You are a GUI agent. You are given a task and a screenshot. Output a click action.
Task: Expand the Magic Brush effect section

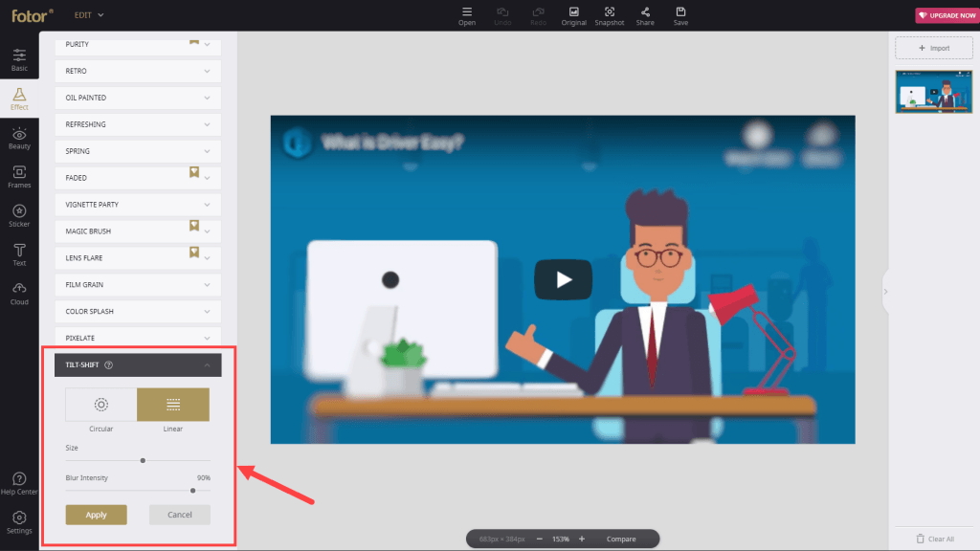tap(138, 231)
